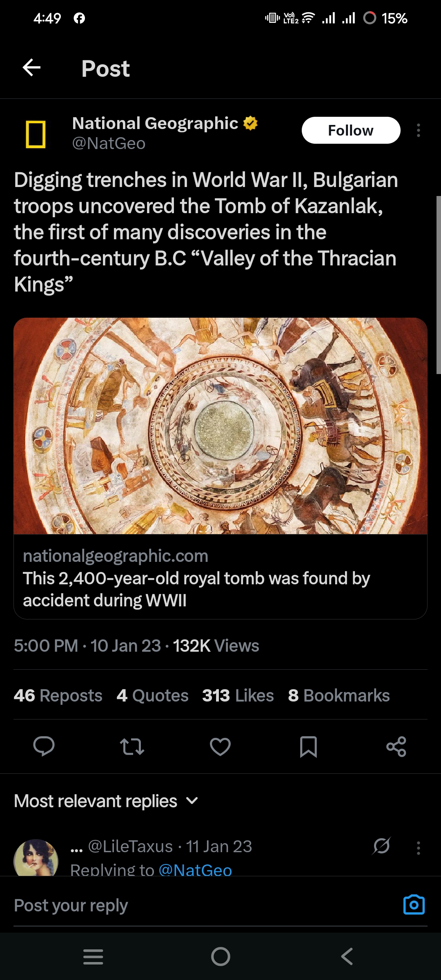This screenshot has height=980, width=441.
Task: Tap the speech bubble reply icon
Action: tap(44, 746)
